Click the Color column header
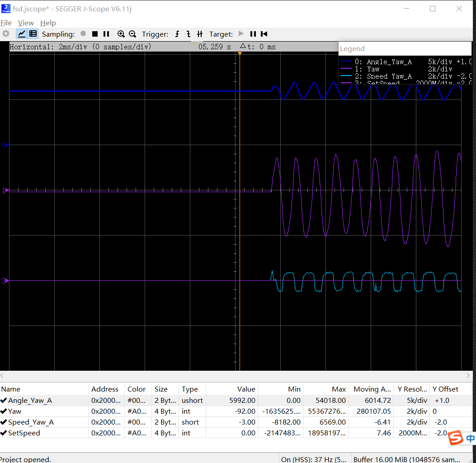 138,389
